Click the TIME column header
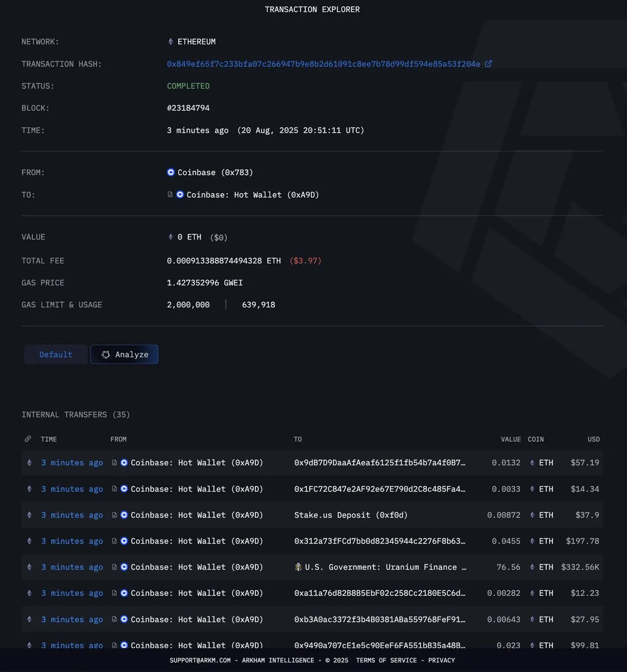This screenshot has width=627, height=672. coord(49,439)
